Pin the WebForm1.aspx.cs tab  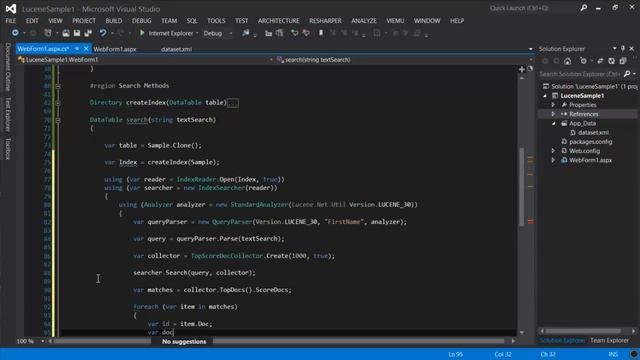tap(77, 49)
